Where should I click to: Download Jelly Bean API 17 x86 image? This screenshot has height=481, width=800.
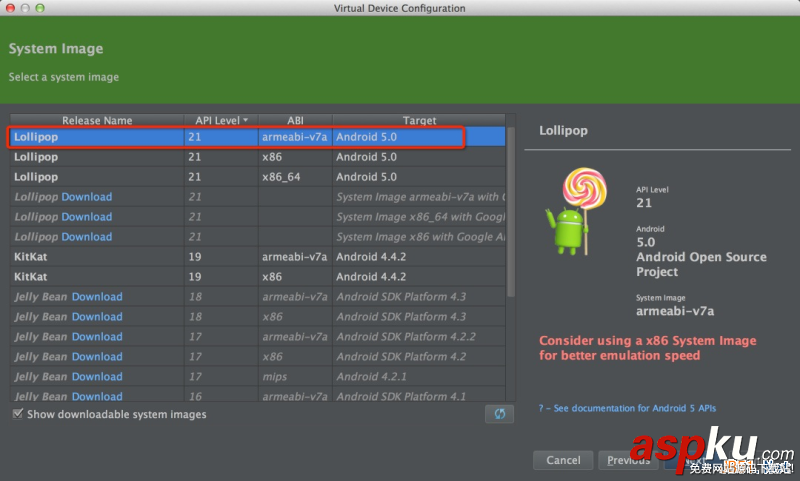(97, 357)
